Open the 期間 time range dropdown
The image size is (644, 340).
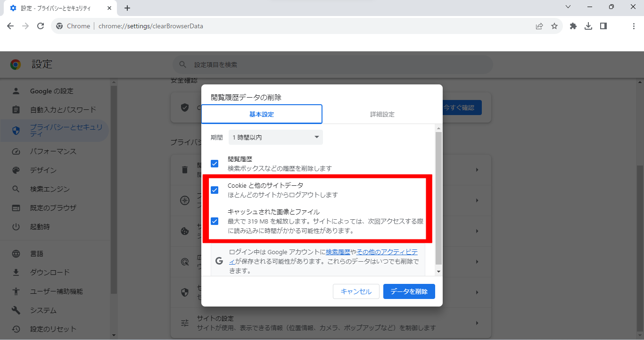[x=275, y=137]
